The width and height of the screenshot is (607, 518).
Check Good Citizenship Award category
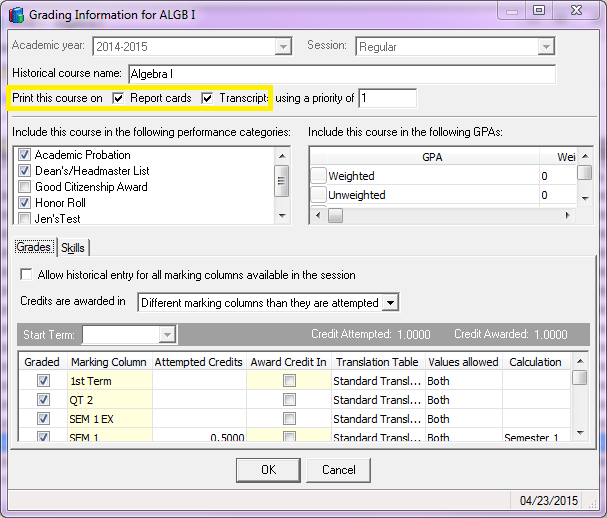pyautogui.click(x=24, y=187)
